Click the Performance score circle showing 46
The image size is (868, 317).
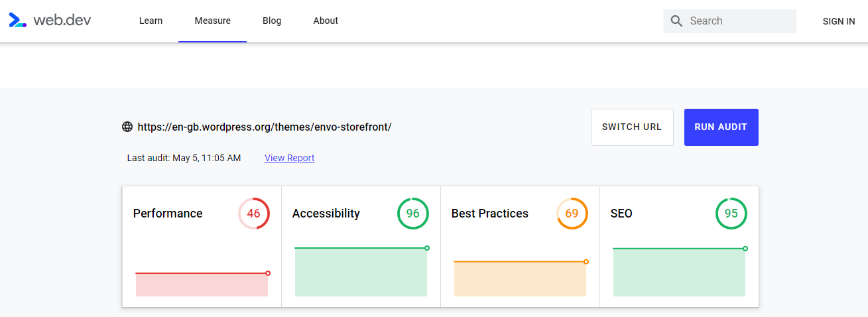pyautogui.click(x=254, y=214)
